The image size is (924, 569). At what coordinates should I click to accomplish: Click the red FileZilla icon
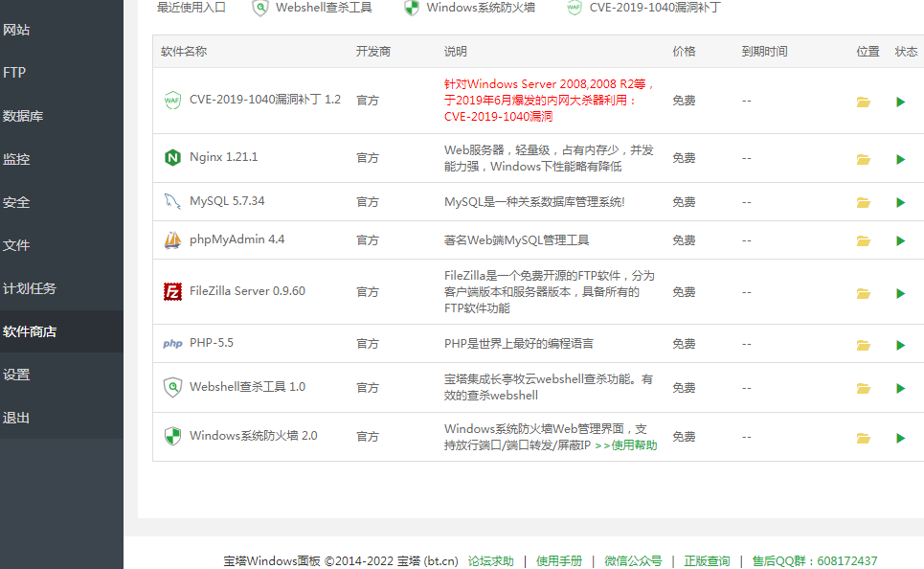pyautogui.click(x=172, y=291)
